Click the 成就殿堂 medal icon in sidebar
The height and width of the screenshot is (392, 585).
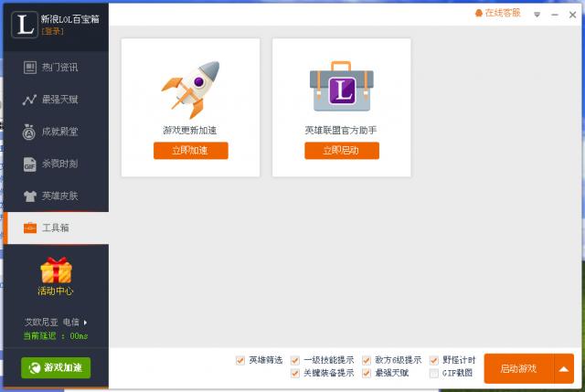(29, 132)
